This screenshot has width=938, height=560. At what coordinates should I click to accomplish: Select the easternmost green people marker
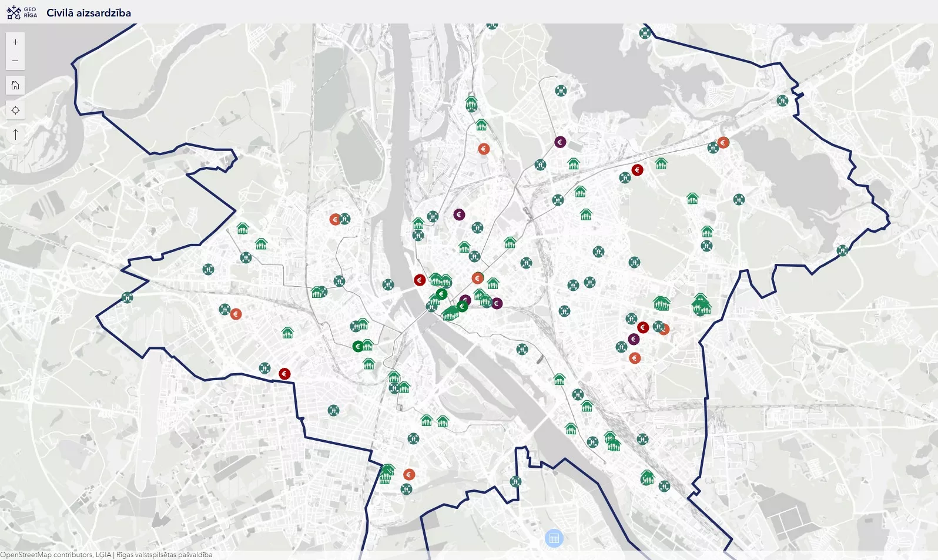tap(842, 250)
